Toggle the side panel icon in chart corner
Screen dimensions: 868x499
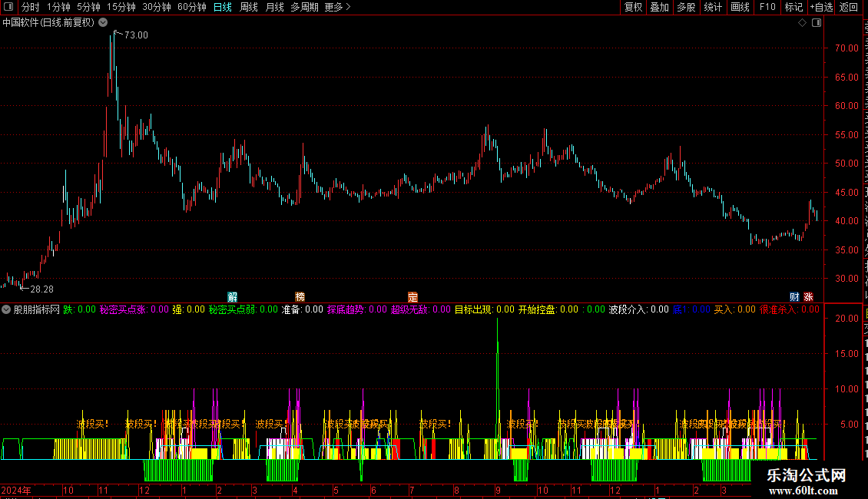pyautogui.click(x=817, y=23)
